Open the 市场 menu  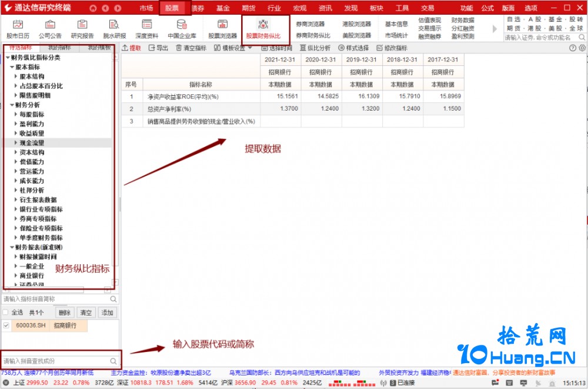(146, 8)
